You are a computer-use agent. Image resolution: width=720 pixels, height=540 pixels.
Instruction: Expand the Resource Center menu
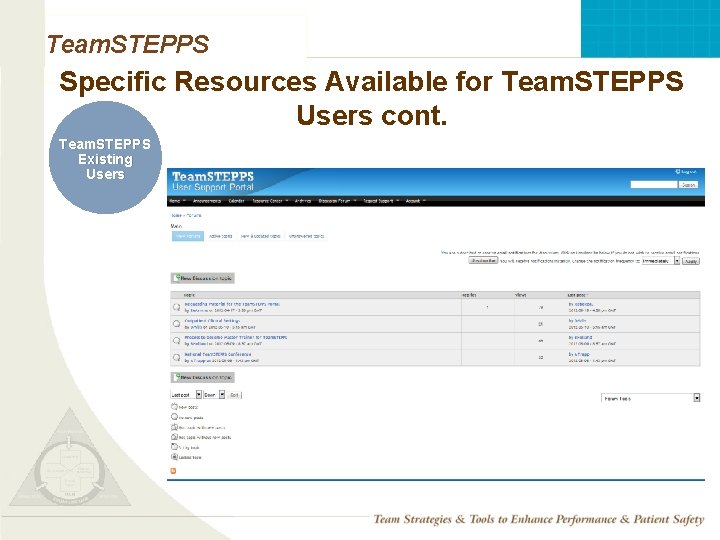click(x=270, y=201)
